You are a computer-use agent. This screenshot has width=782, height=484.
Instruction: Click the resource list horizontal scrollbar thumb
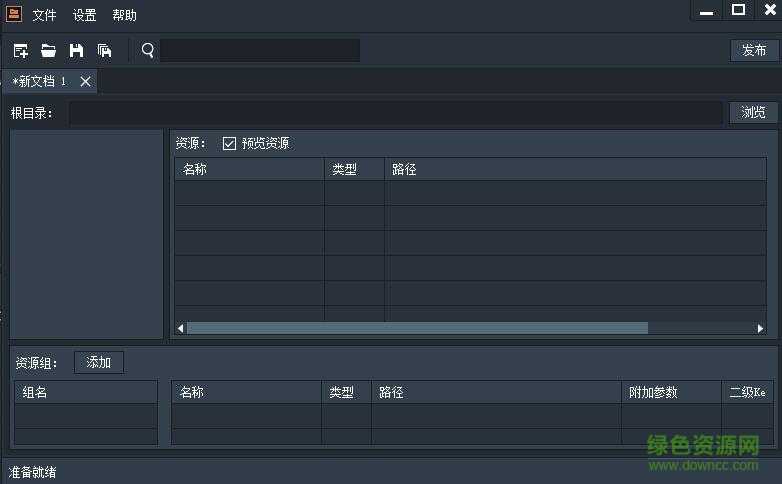point(417,328)
